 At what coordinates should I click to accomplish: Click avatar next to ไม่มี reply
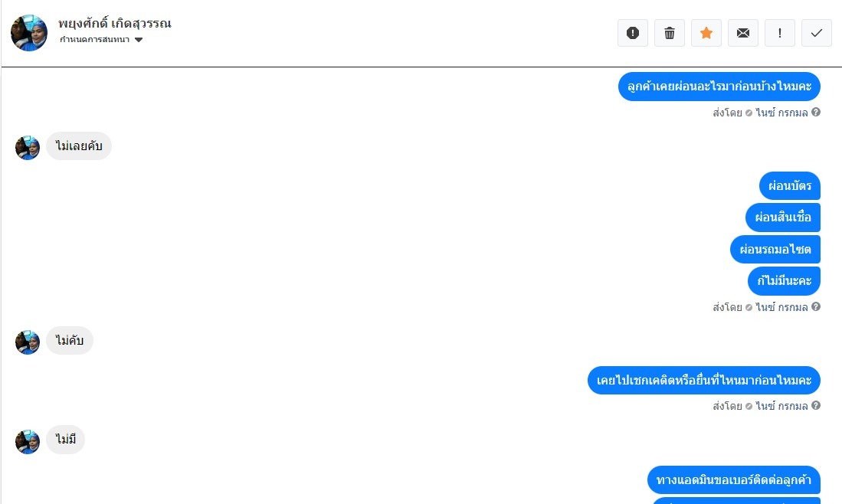[28, 442]
